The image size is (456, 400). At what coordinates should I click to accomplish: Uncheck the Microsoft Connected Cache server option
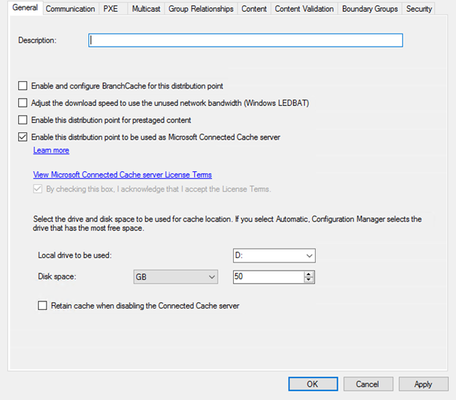pyautogui.click(x=23, y=137)
